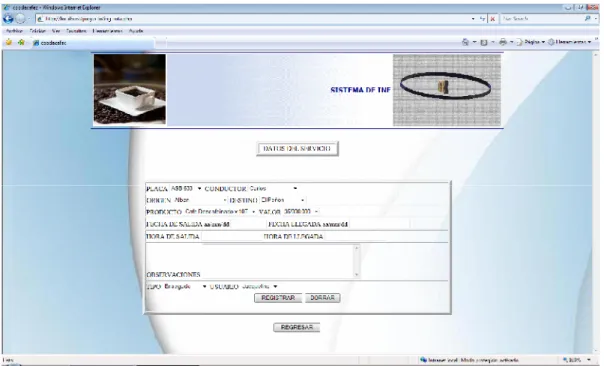604x366 pixels.
Task: Click the HORA DE SALIDA input field
Action: (x=231, y=237)
